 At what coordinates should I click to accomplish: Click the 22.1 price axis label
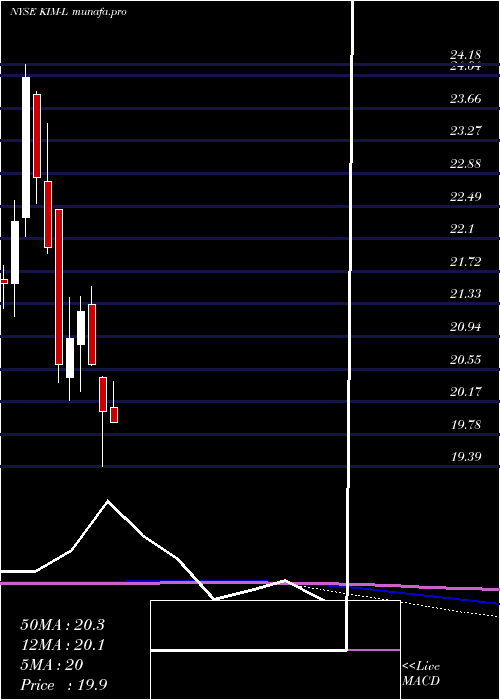pos(462,229)
